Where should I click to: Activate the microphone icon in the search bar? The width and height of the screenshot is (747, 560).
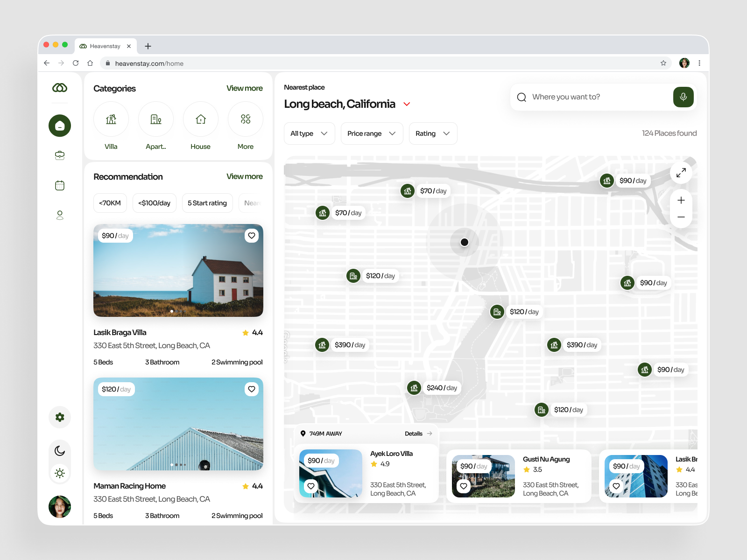coord(683,97)
